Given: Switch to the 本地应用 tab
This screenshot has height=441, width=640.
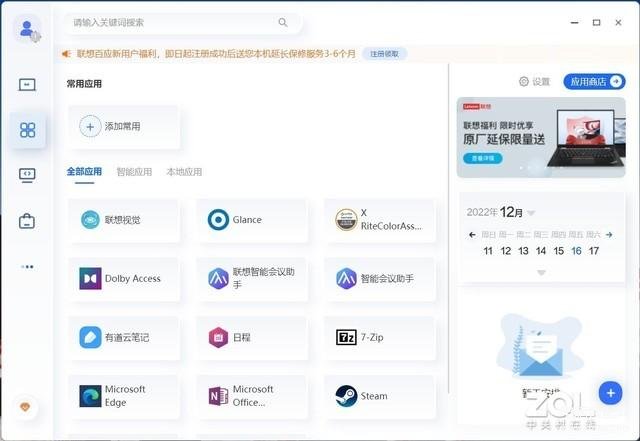Looking at the screenshot, I should [184, 172].
